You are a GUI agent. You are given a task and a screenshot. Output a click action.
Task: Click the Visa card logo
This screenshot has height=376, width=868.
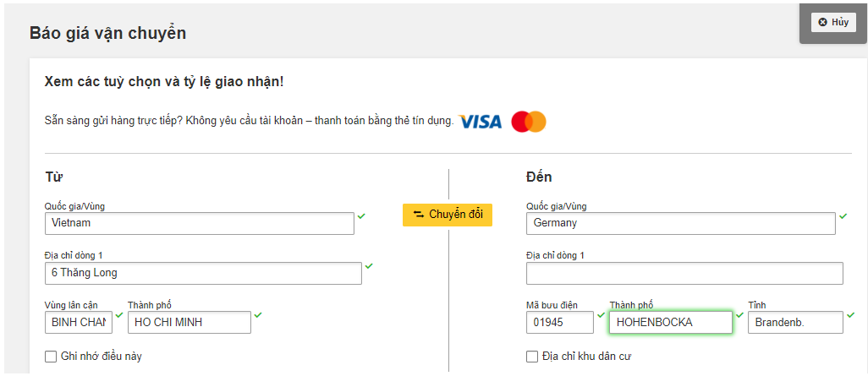[480, 122]
